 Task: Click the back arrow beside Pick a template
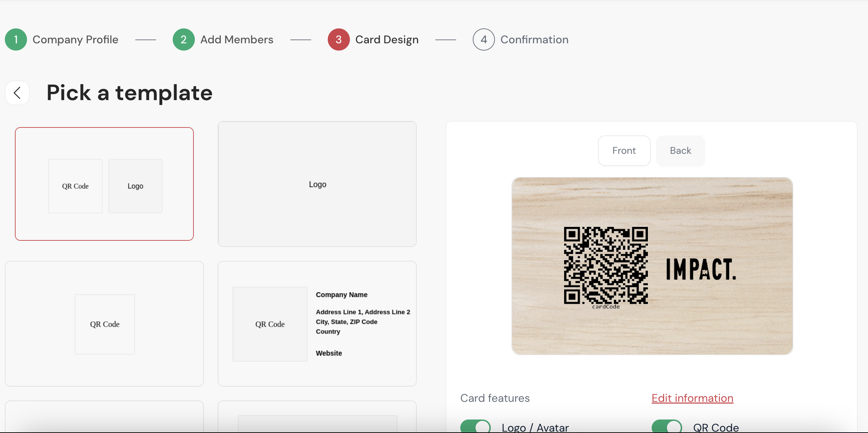[17, 93]
